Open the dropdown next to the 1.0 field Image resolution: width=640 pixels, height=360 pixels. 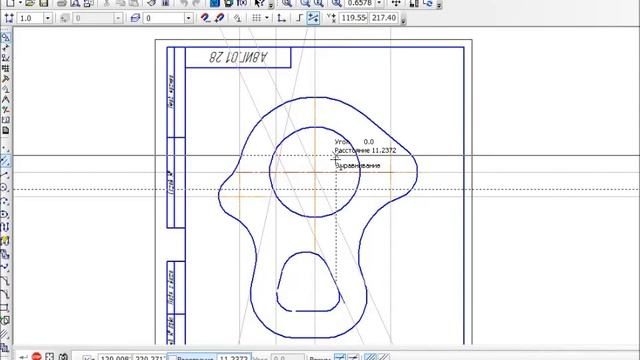[48, 18]
